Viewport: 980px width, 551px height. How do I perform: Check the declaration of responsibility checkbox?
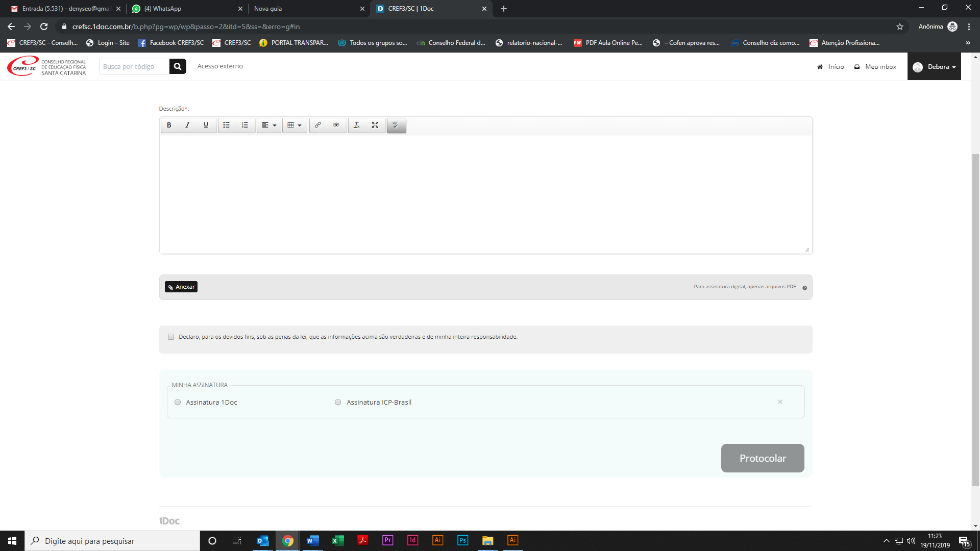coord(171,337)
